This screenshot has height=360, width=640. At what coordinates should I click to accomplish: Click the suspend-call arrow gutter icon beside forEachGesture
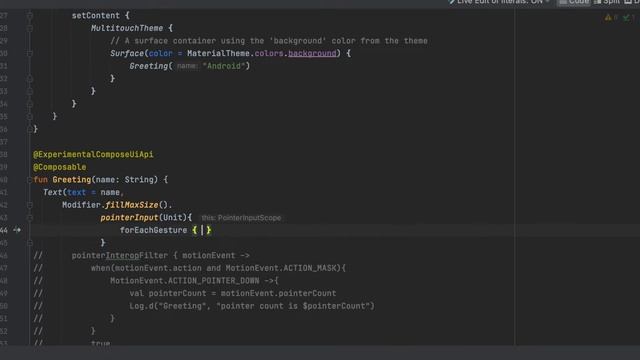point(17,230)
